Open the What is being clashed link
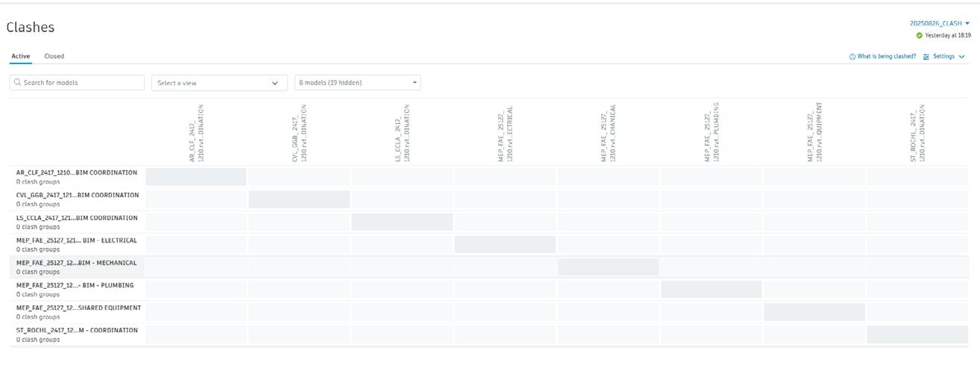Screen dimensions: 980x383 (x=886, y=57)
